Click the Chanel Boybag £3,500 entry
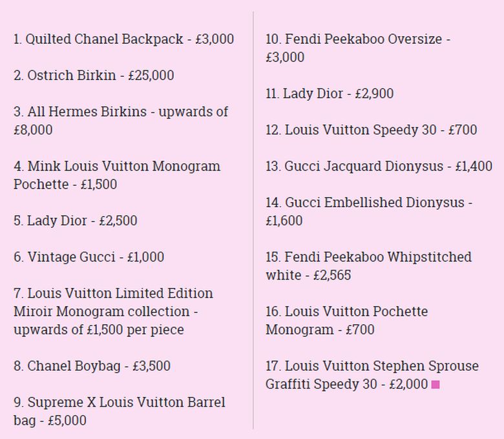The height and width of the screenshot is (439, 504). tap(92, 366)
